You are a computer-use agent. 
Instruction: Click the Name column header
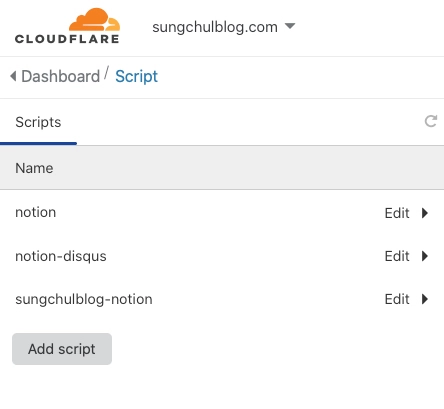(34, 168)
